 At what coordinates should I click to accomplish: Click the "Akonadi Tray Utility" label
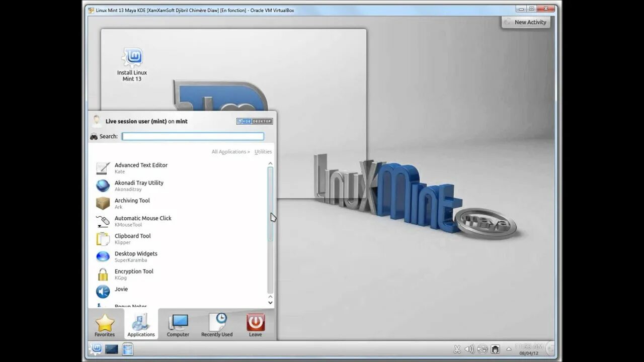pos(139,183)
